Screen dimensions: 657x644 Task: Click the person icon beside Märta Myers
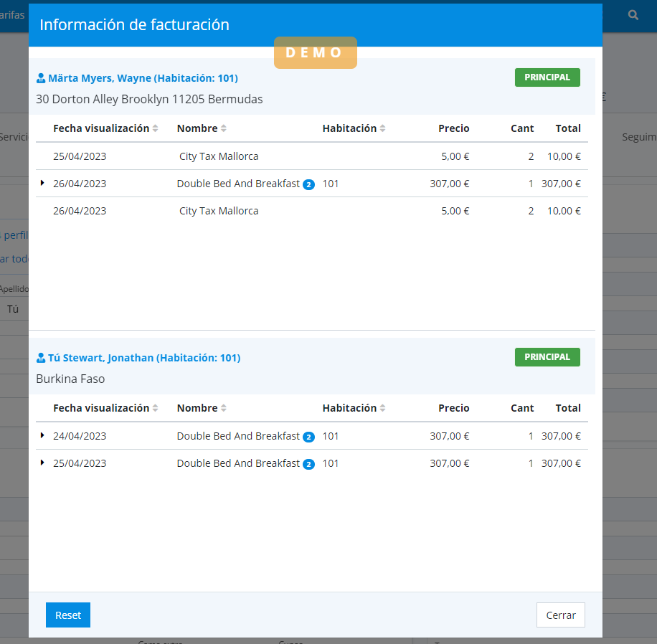click(x=41, y=78)
